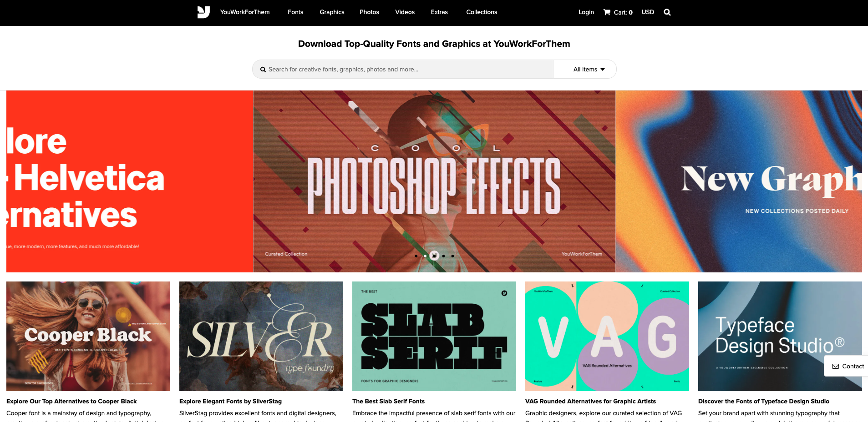Select the last carousel dot indicator
The width and height of the screenshot is (868, 422).
point(452,256)
